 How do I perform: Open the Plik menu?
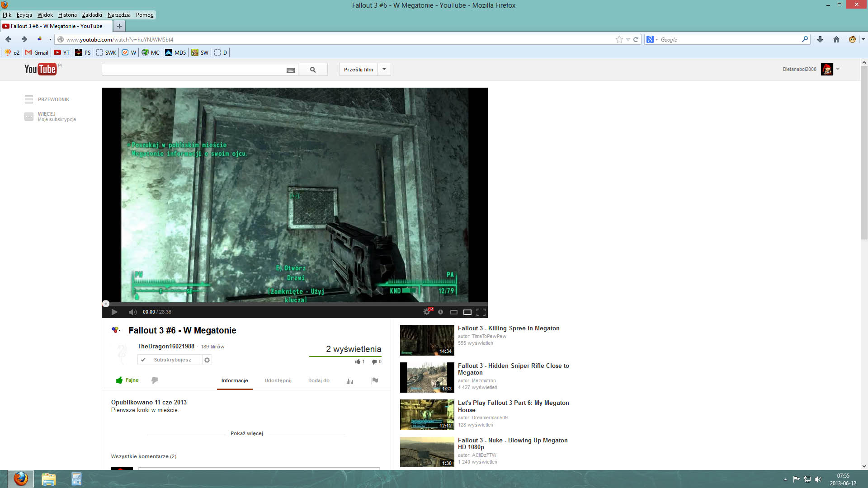click(x=7, y=15)
